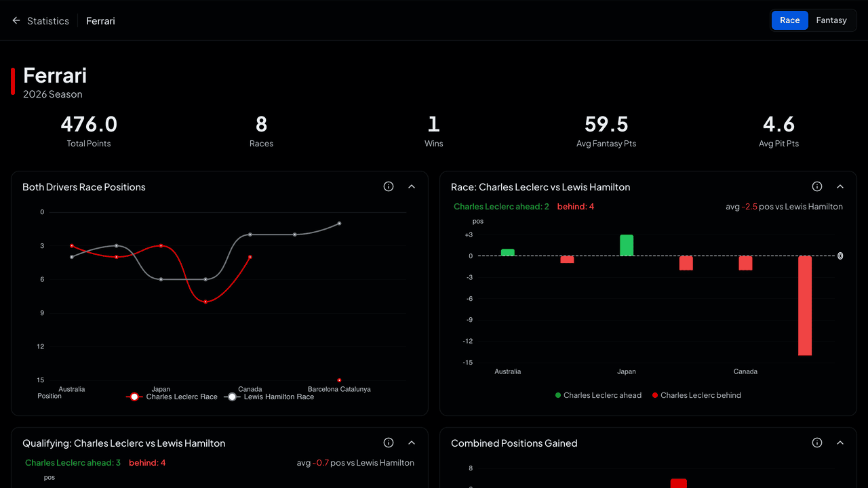Show info for Combined Positions Gained card
Screen dimensions: 868x488
coord(817,443)
